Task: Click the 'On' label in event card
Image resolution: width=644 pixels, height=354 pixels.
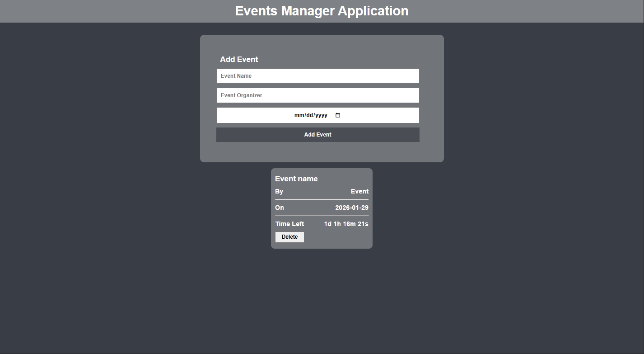Action: [280, 208]
